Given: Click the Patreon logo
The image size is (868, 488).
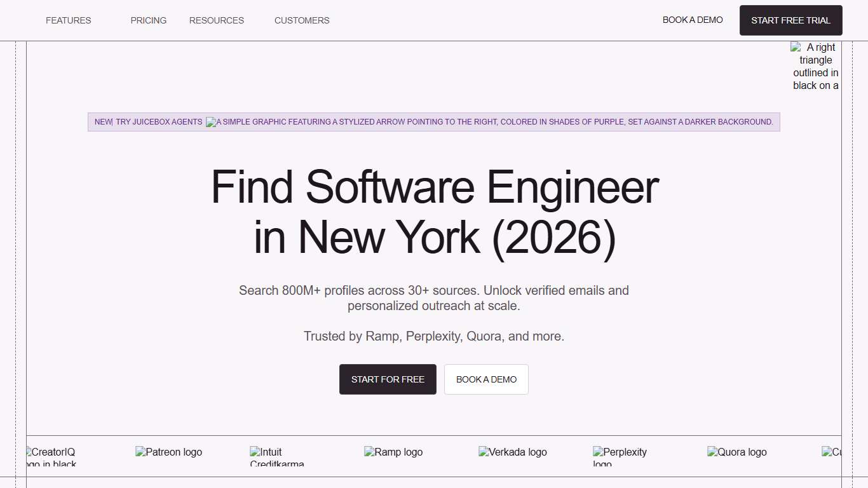Looking at the screenshot, I should 168,452.
